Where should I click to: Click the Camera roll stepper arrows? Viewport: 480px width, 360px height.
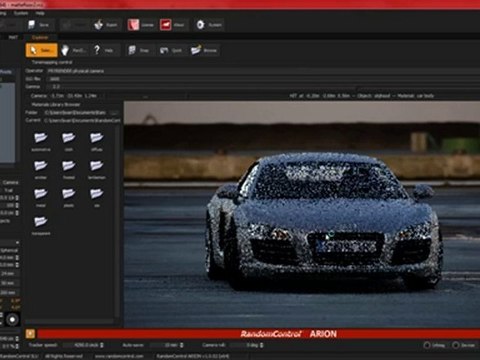point(262,345)
